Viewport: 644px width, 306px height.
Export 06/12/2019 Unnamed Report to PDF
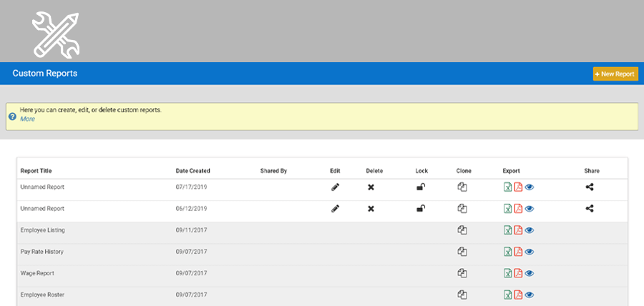[518, 209]
